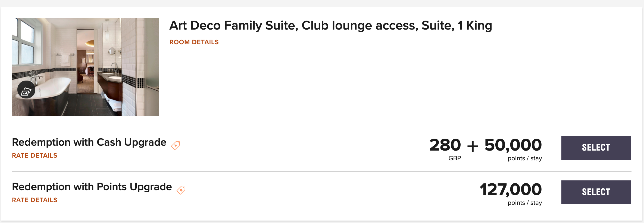
Task: Open the room photo gallery icon
Action: 26,90
